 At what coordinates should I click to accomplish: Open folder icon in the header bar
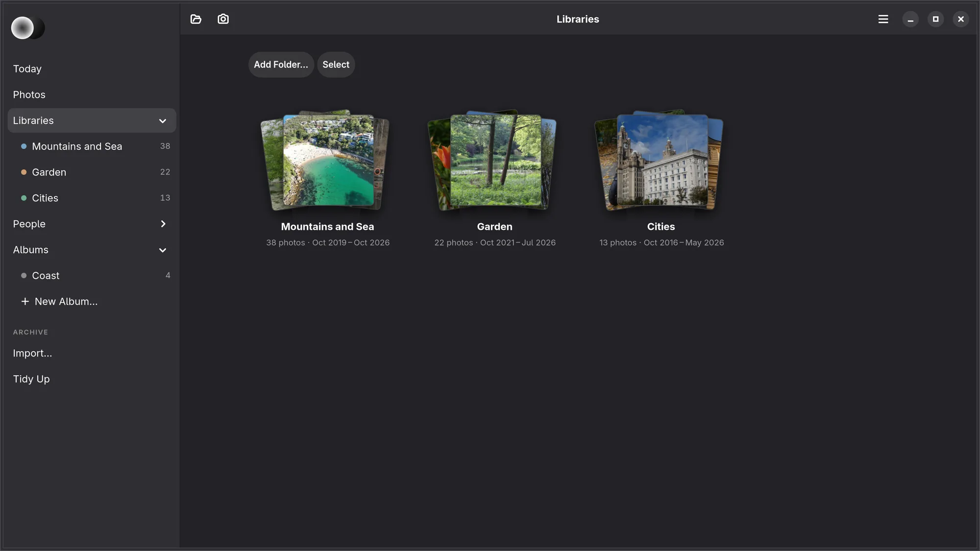[x=196, y=19]
